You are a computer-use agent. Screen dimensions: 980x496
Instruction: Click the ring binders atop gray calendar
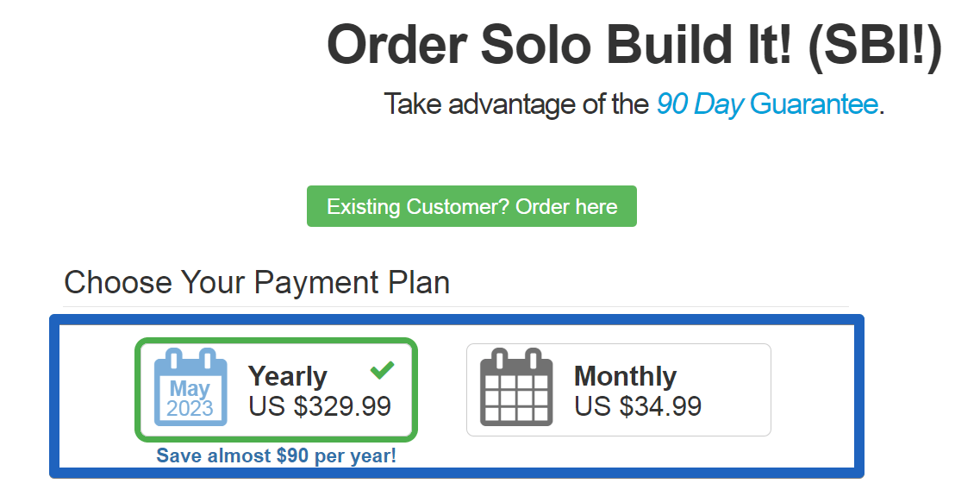[x=516, y=359]
